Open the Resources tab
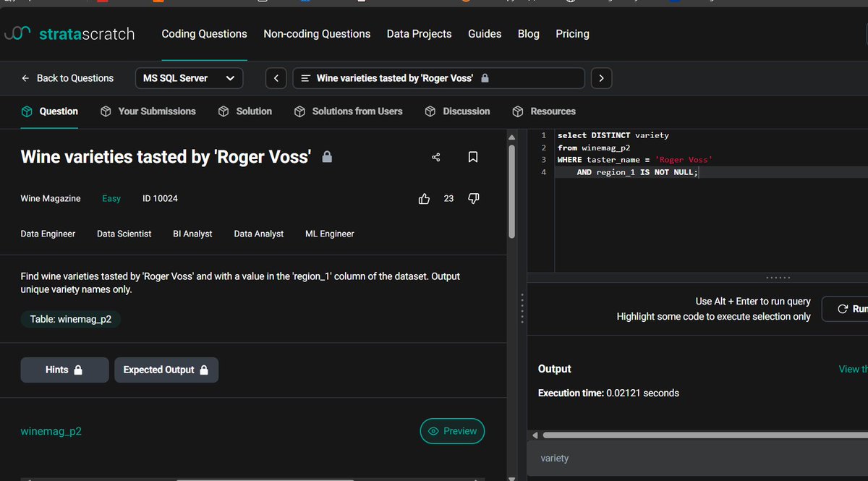 (x=543, y=111)
